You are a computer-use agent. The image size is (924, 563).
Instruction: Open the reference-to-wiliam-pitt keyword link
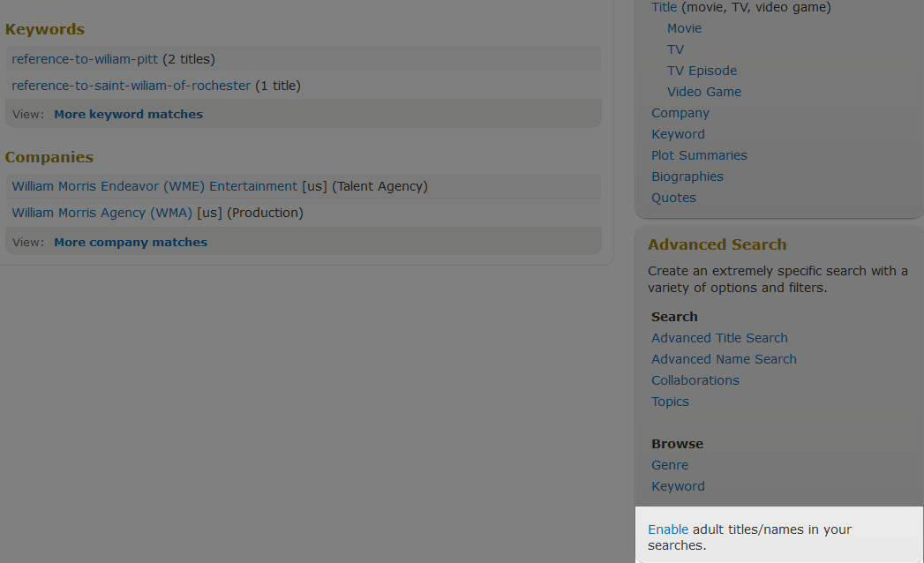pos(85,59)
